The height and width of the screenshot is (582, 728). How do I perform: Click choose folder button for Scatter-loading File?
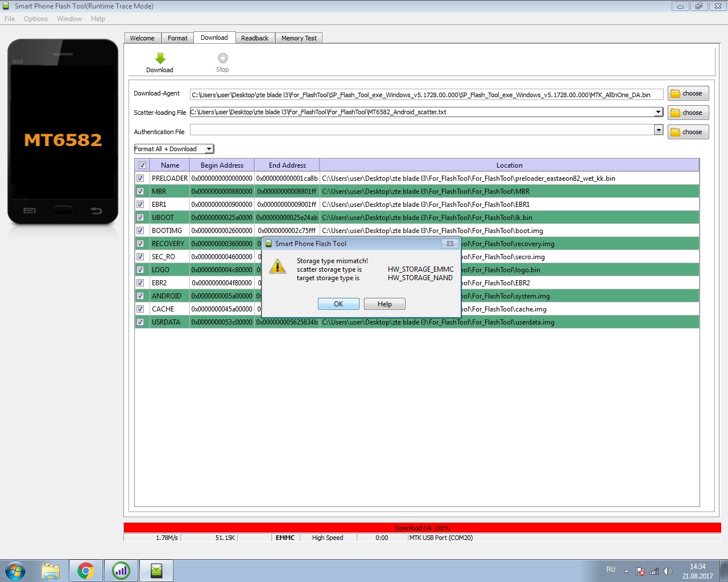pyautogui.click(x=688, y=113)
